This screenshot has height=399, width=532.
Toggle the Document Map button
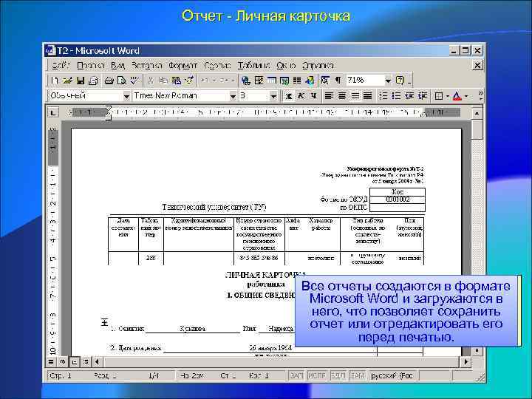(x=324, y=81)
